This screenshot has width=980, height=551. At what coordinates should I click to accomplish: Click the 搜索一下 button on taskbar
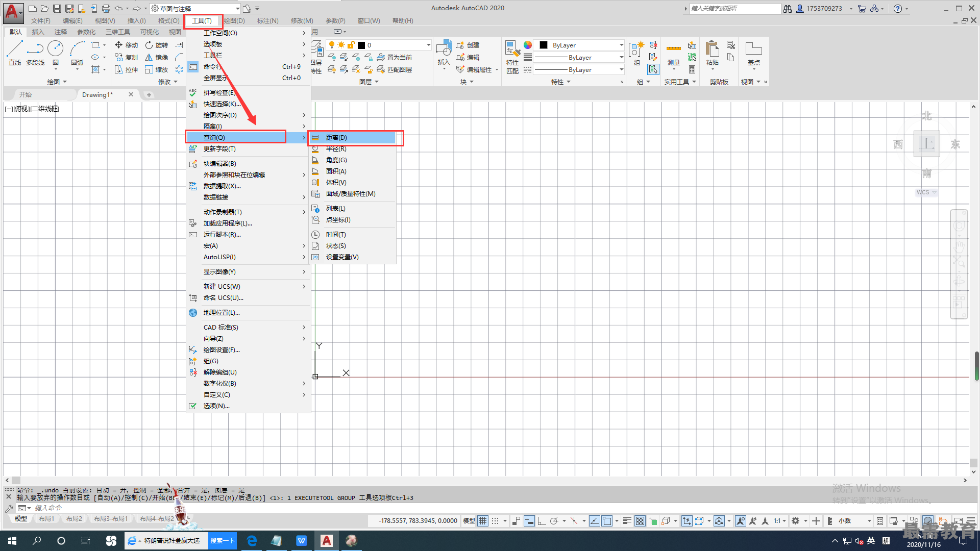[223, 541]
